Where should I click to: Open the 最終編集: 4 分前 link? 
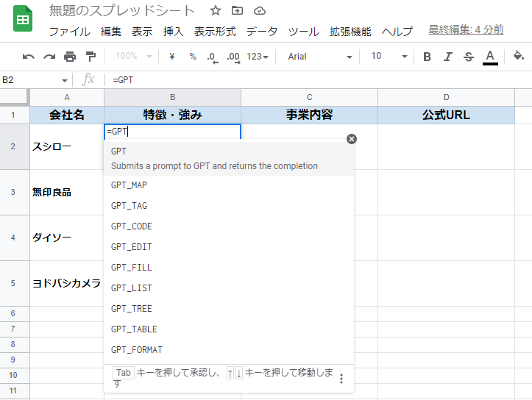[x=466, y=30]
